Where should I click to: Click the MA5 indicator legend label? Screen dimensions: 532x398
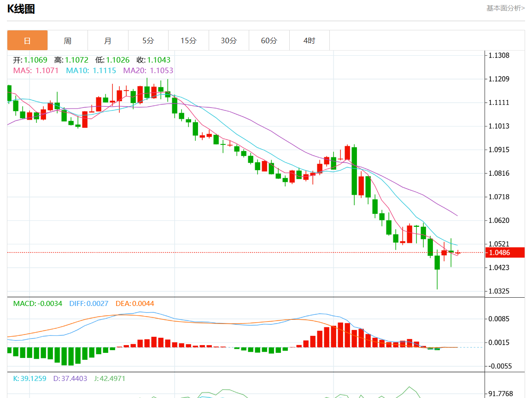coord(36,70)
